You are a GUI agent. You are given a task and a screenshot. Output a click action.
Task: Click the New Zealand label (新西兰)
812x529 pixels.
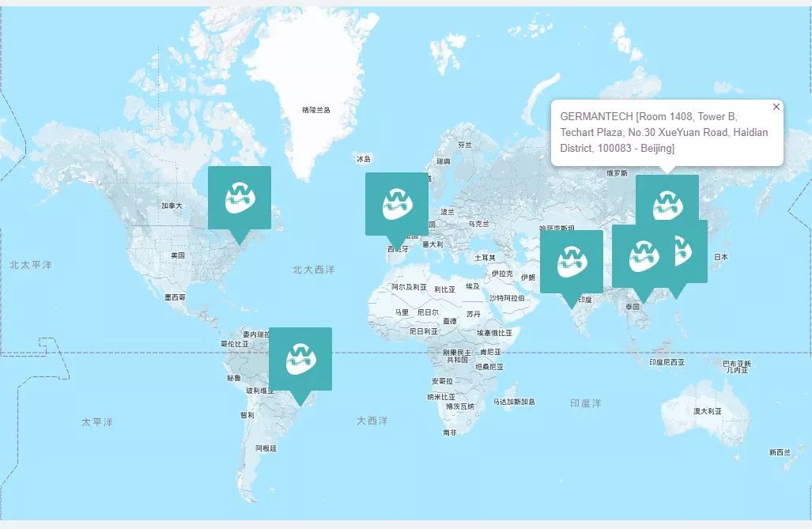tap(779, 452)
